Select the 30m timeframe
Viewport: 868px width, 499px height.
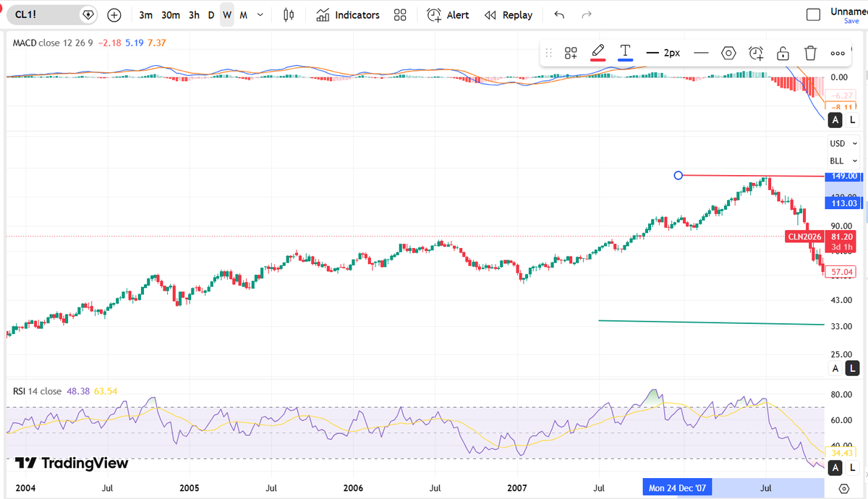171,14
